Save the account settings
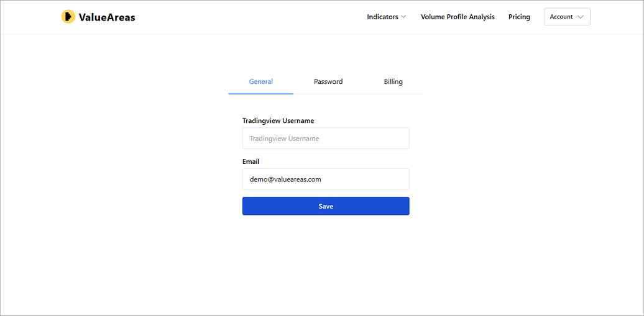This screenshot has height=316, width=644. click(326, 206)
